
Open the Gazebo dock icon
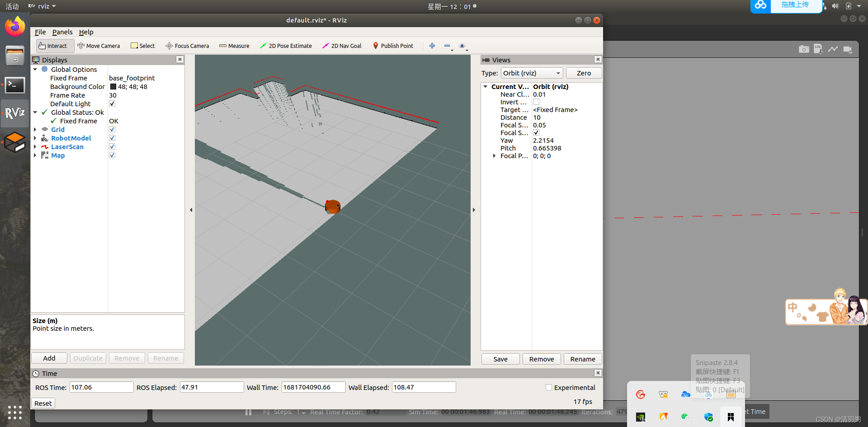15,142
